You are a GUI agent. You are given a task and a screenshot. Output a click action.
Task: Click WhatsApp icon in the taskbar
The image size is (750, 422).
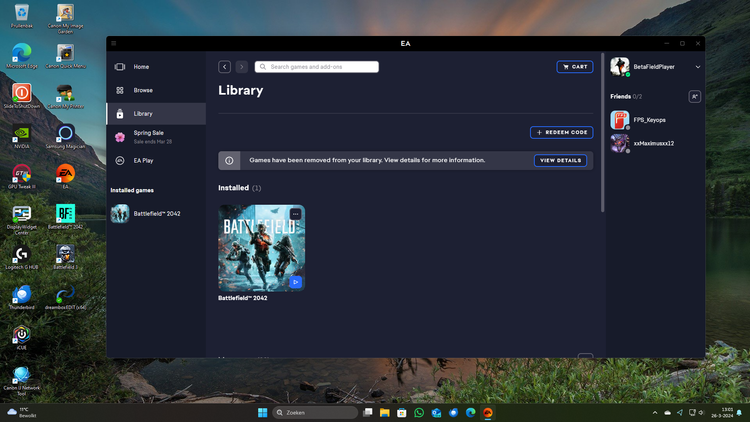(x=419, y=412)
